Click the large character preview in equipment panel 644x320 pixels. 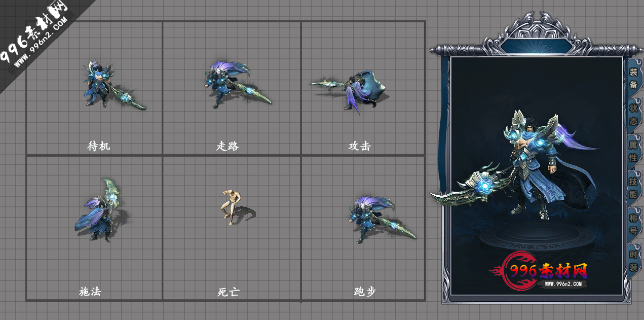pyautogui.click(x=516, y=165)
